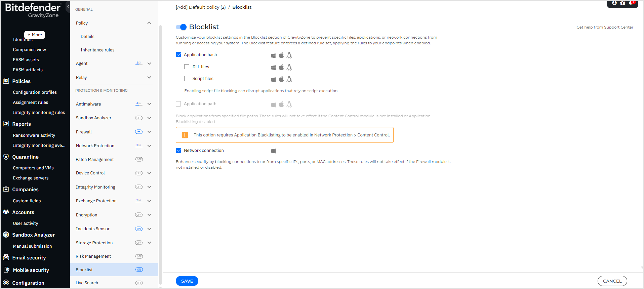Click Apple icon on Script files row
The width and height of the screenshot is (644, 289).
click(281, 79)
